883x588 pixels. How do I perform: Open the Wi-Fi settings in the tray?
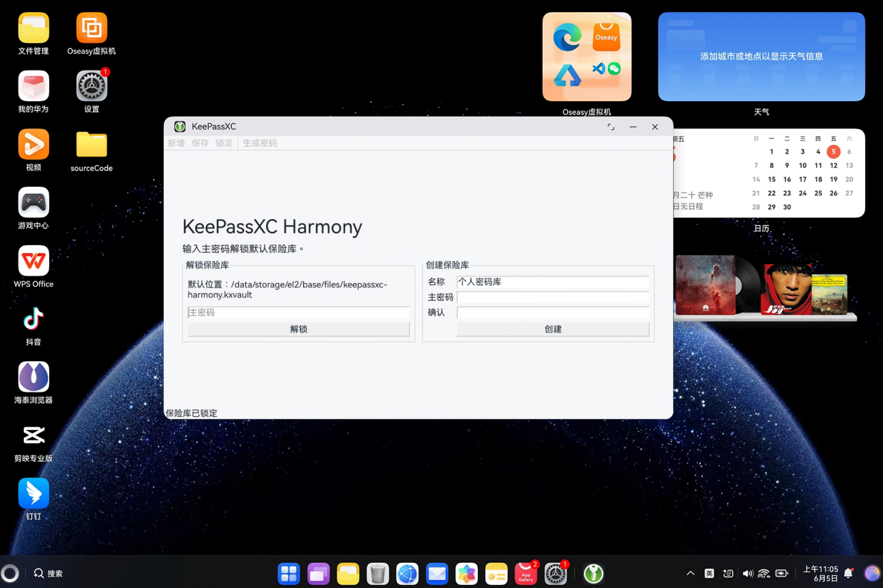764,573
